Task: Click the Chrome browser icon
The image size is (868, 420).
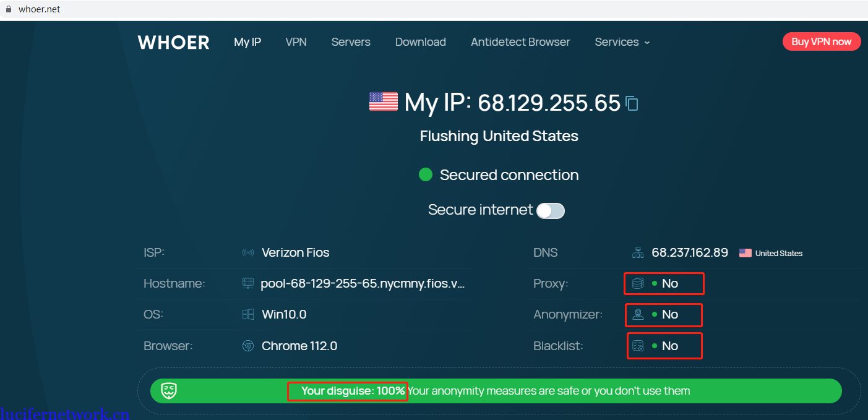Action: 248,346
